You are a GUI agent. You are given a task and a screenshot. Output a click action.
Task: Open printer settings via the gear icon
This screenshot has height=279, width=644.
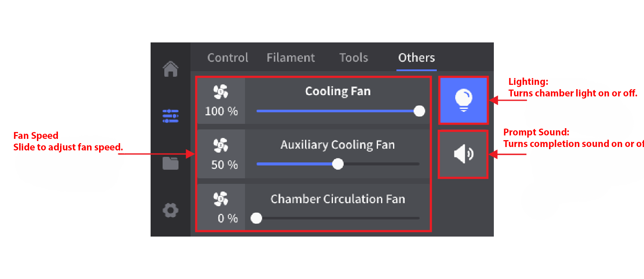[170, 210]
